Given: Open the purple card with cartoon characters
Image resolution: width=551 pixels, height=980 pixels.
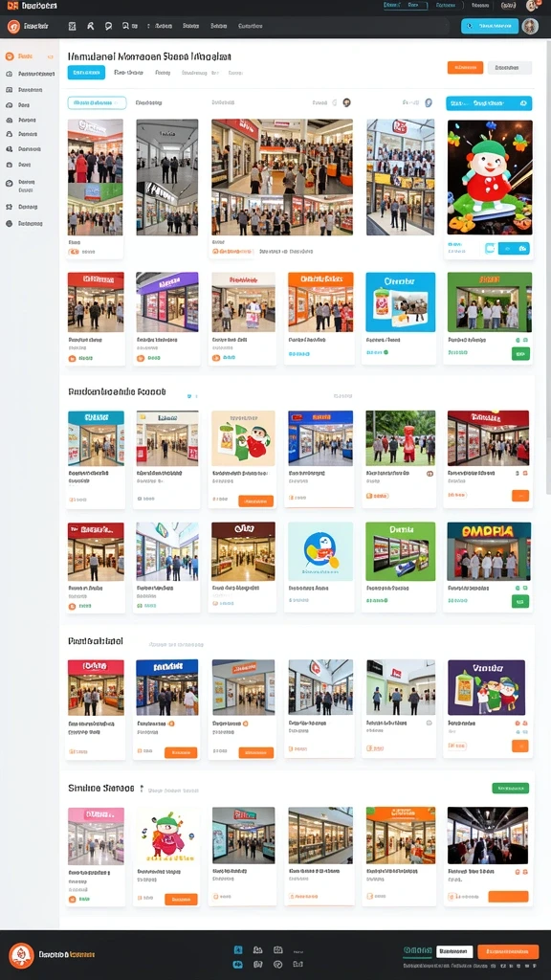Looking at the screenshot, I should [487, 687].
